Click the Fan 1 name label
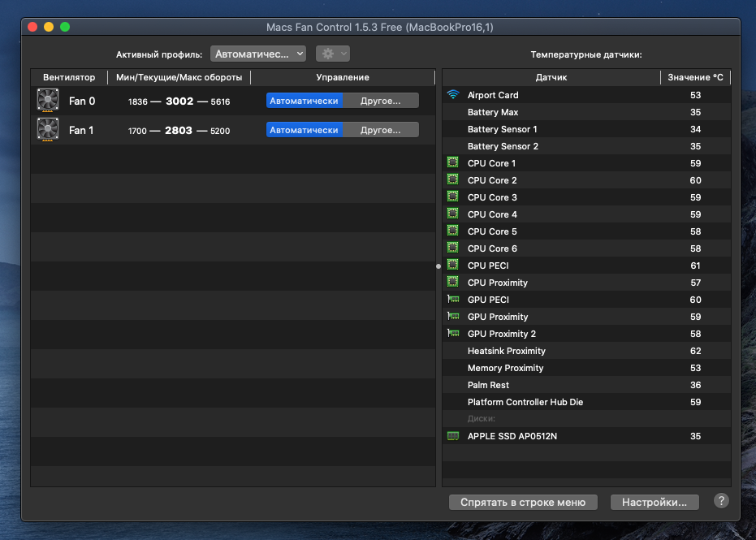The image size is (756, 540). pyautogui.click(x=81, y=130)
